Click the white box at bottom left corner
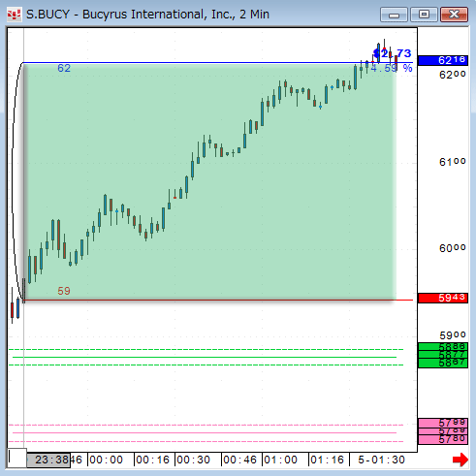Viewport: 476px width, 476px height. 16,458
